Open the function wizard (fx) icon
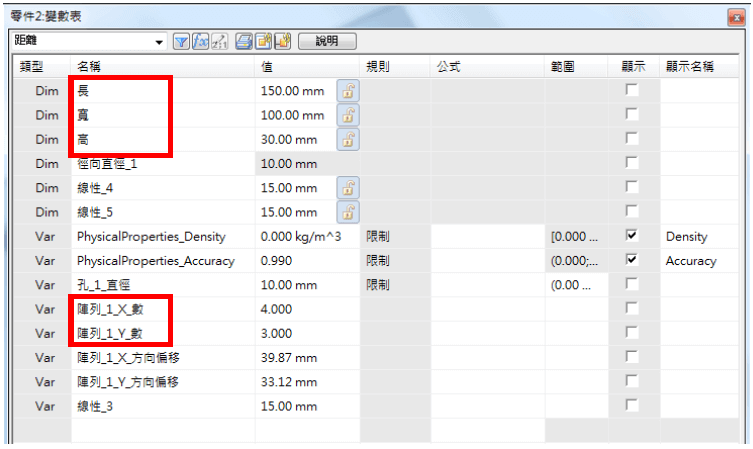Image resolution: width=753 pixels, height=449 pixels. (x=200, y=42)
